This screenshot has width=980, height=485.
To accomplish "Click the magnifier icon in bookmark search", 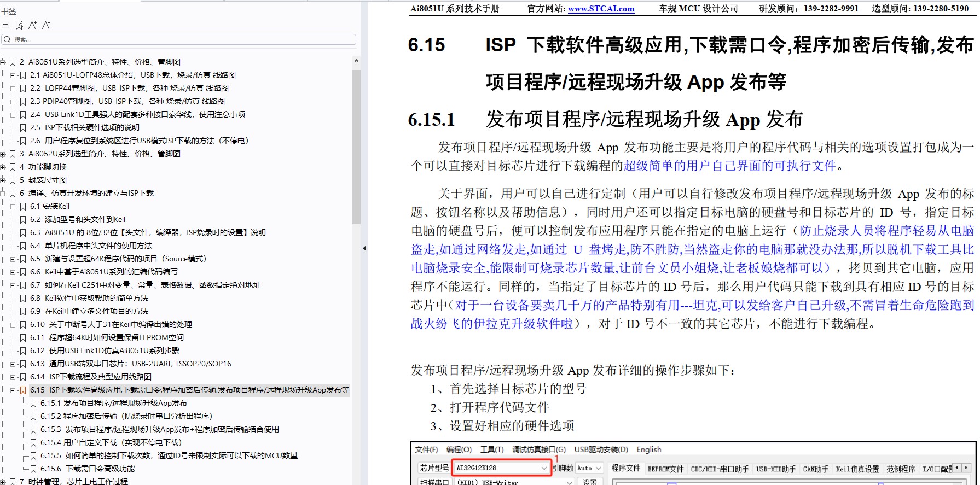I will pyautogui.click(x=7, y=39).
